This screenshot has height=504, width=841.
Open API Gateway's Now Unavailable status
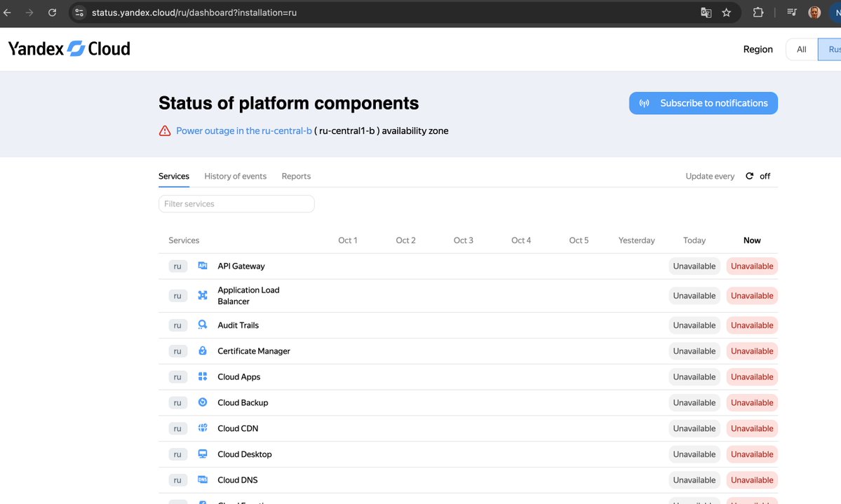[752, 266]
